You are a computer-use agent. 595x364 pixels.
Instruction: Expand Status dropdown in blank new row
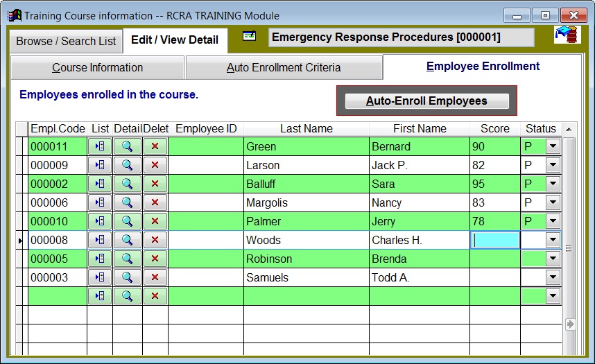(553, 295)
